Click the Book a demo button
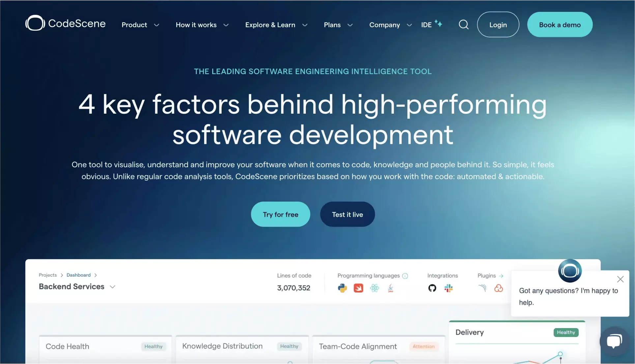Image resolution: width=635 pixels, height=364 pixels. coord(560,24)
